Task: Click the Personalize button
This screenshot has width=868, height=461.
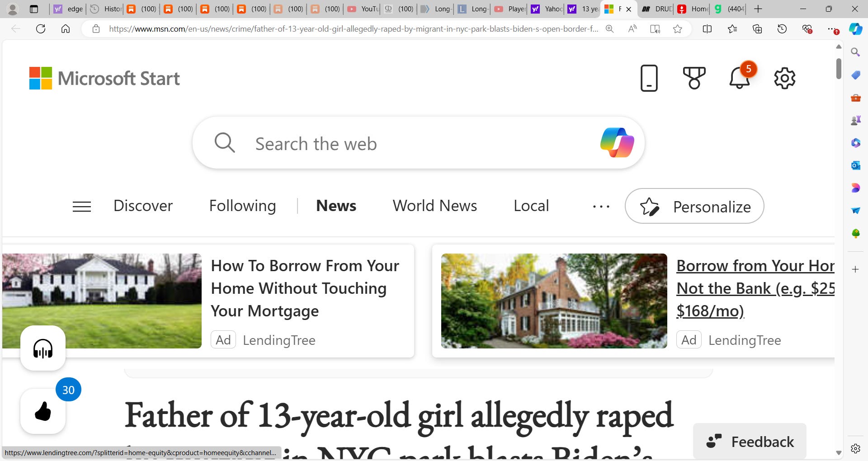Action: pyautogui.click(x=694, y=206)
